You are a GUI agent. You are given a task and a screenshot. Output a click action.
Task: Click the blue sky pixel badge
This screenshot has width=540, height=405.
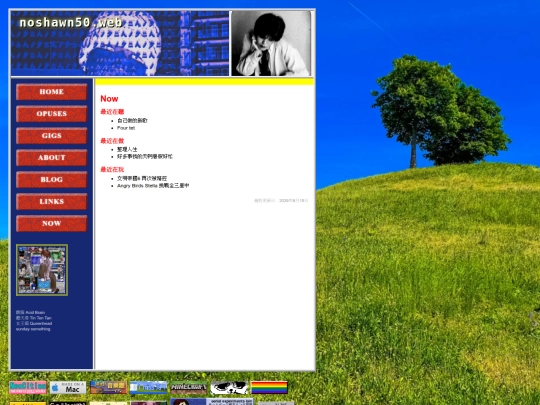click(148, 387)
